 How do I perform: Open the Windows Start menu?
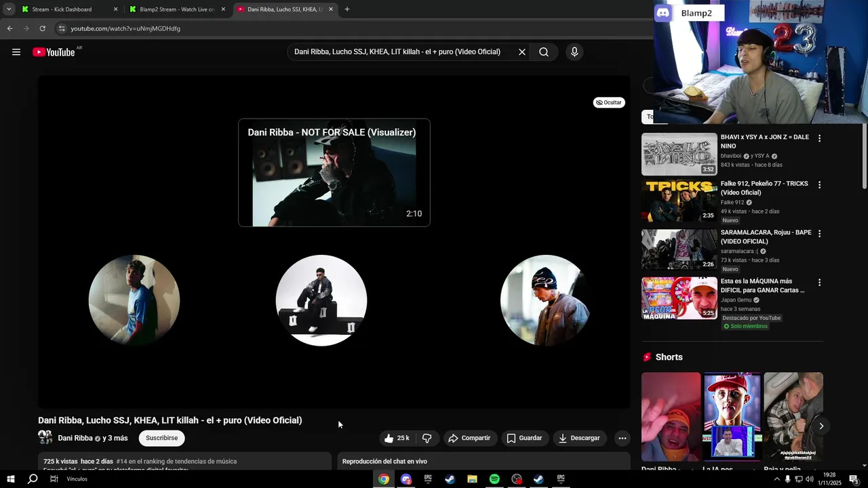(10, 479)
